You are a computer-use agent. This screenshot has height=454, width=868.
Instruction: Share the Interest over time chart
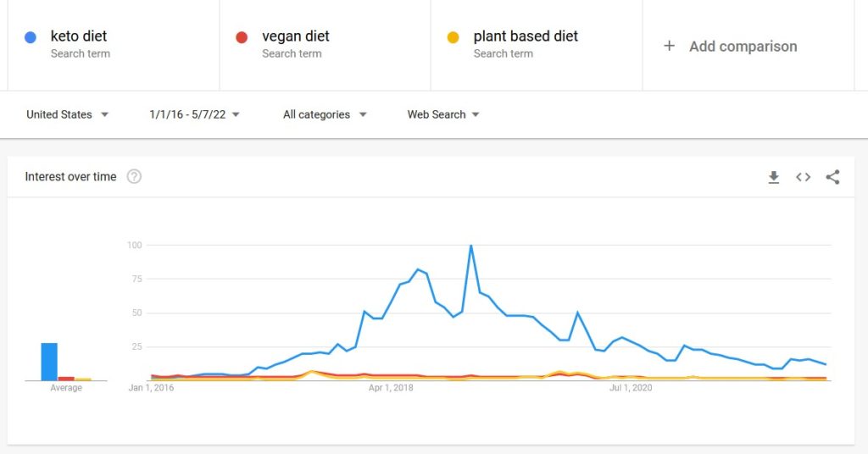pos(832,177)
